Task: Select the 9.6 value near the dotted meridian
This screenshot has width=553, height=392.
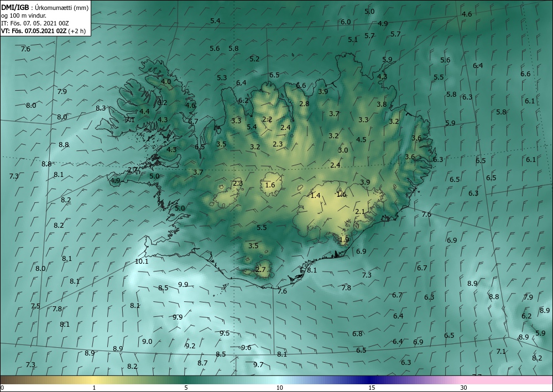Action: [246, 348]
